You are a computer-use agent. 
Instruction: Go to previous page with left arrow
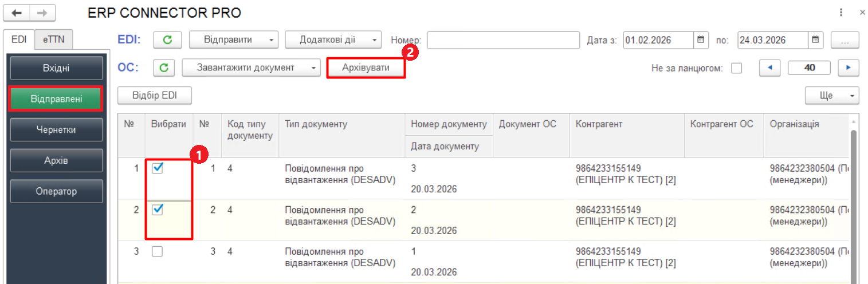pos(769,68)
